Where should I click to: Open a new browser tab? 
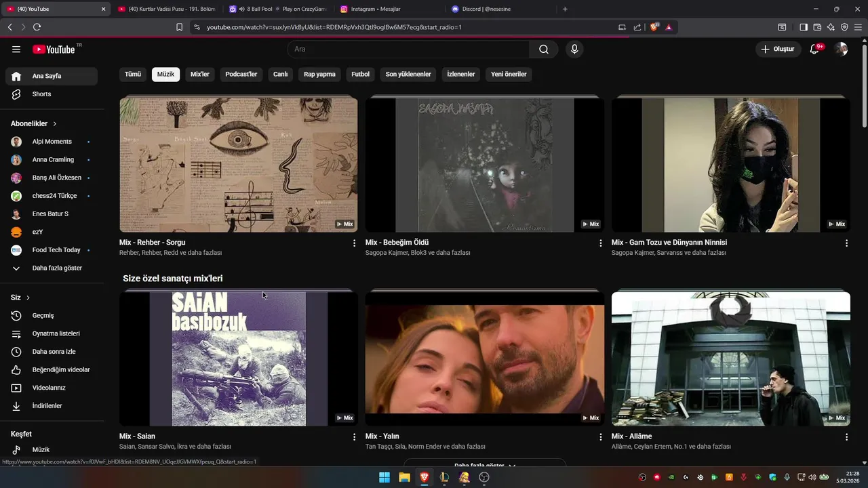point(565,9)
